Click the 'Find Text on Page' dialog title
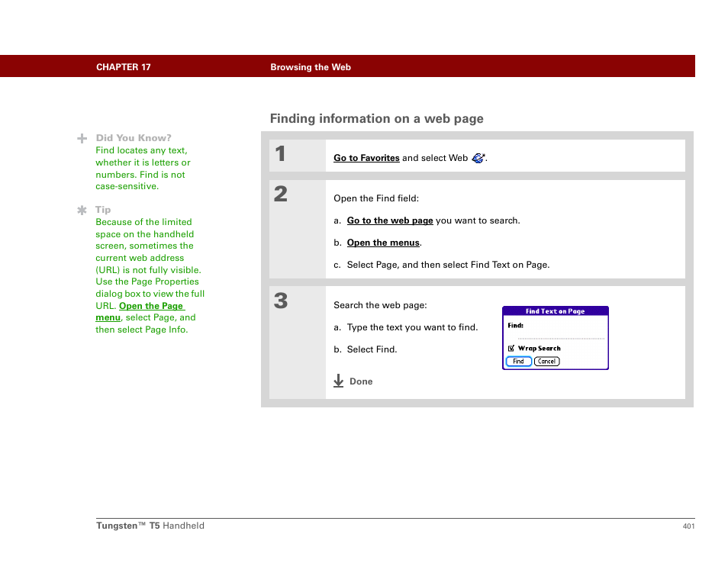This screenshot has height=563, width=728. click(x=556, y=311)
